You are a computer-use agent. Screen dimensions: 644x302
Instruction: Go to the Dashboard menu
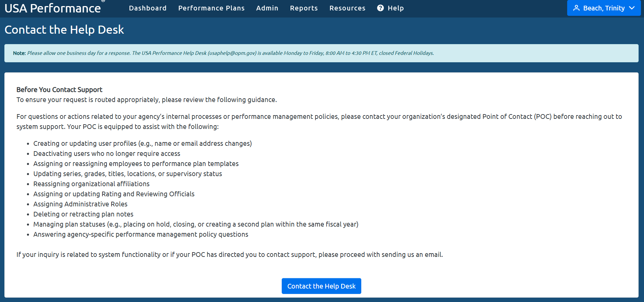(x=148, y=8)
